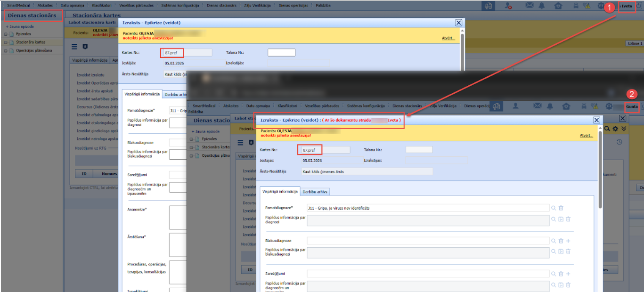Image resolution: width=644 pixels, height=292 pixels.
Task: Click + Jauna epizode in Gunta's sidebar
Action: pos(205,131)
